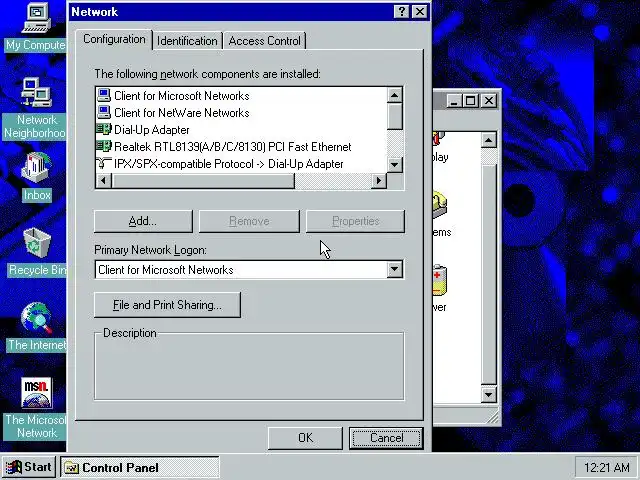Select 'Client for NetWare Networks' row text
This screenshot has height=480, width=640.
pos(182,113)
